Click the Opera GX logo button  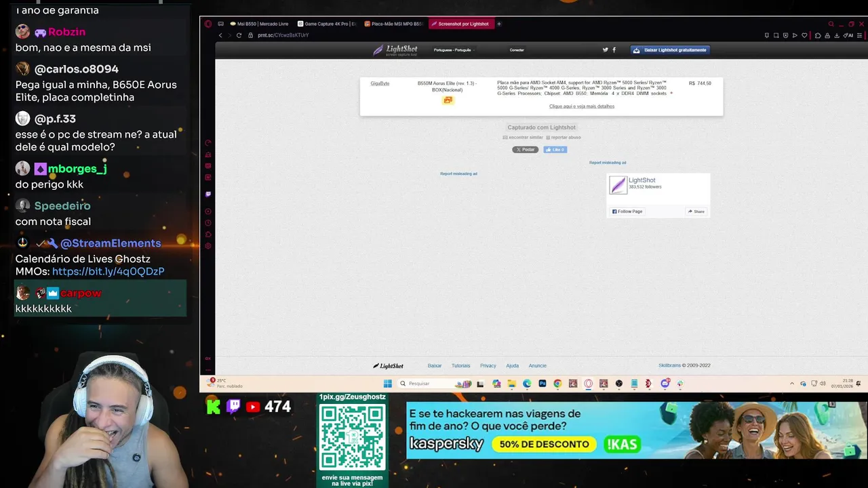208,24
